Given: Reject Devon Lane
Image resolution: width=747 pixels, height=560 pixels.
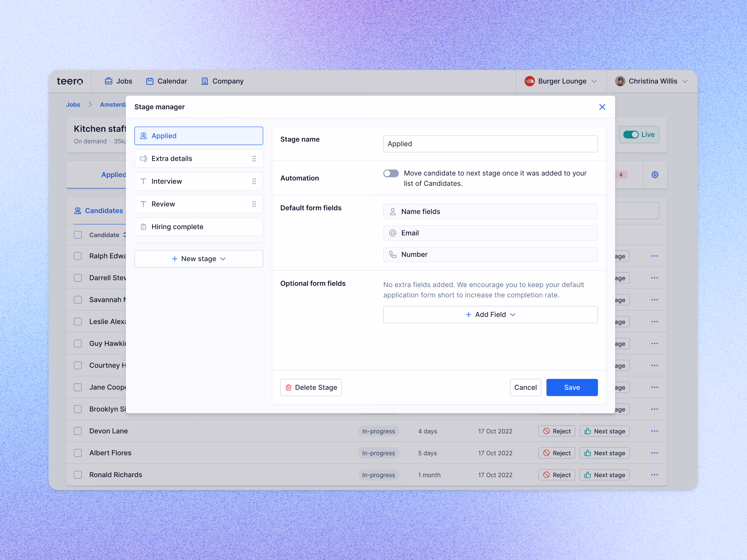Looking at the screenshot, I should (x=557, y=431).
